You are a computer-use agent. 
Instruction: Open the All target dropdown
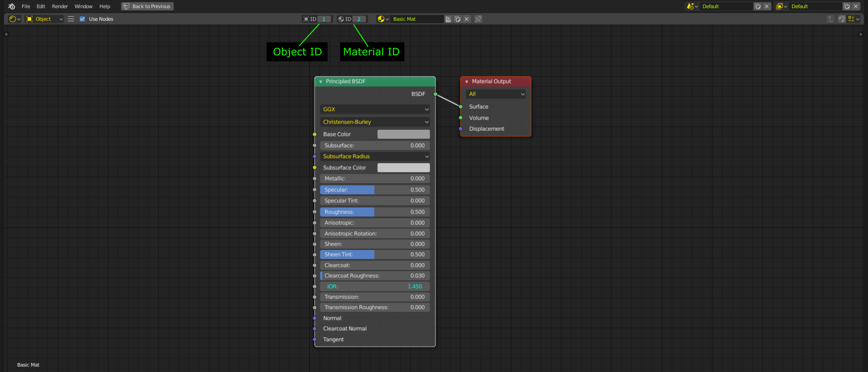[x=496, y=94]
